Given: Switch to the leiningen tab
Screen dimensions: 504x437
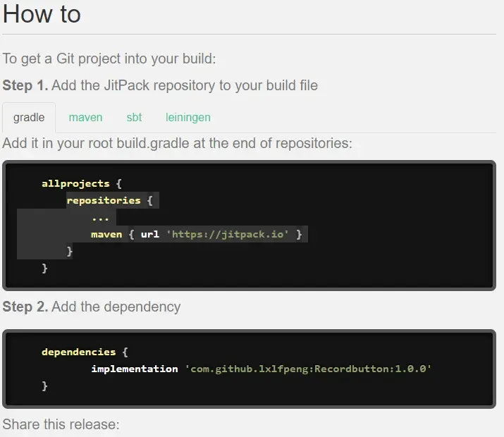Looking at the screenshot, I should [x=188, y=118].
